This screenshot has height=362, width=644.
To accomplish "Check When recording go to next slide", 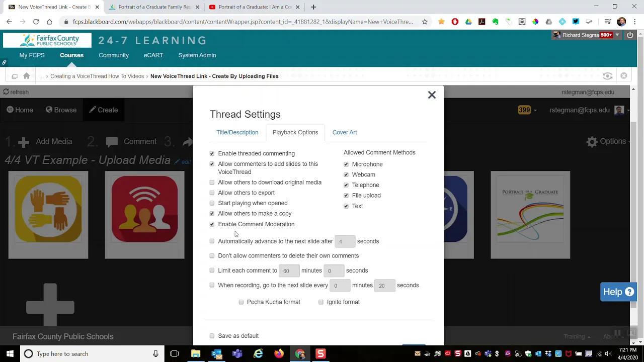I will pos(212,285).
